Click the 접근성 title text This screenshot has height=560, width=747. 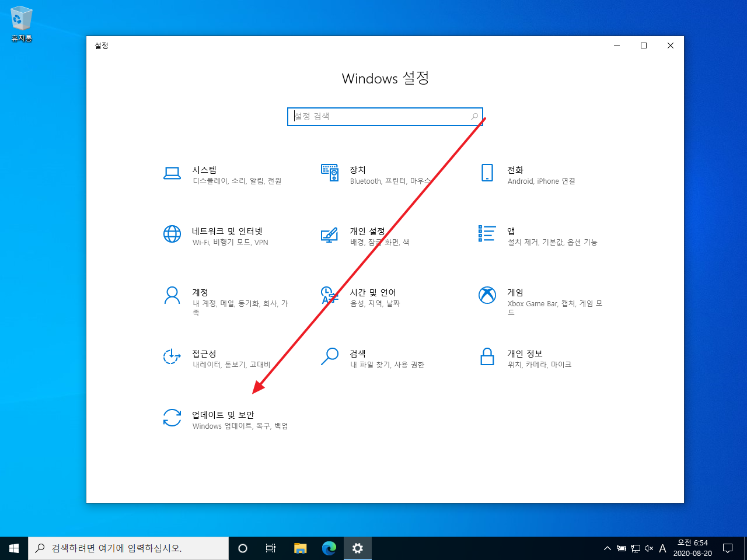pos(204,353)
